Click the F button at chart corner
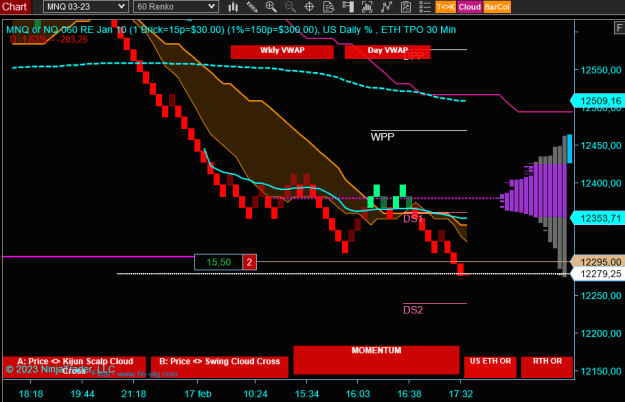The image size is (625, 402). click(619, 28)
